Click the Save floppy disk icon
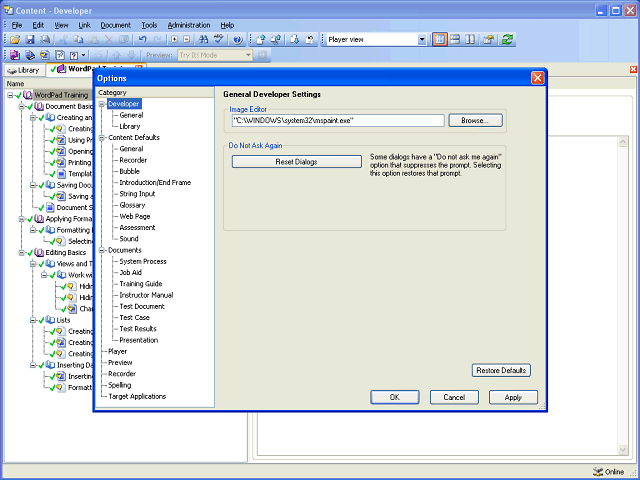This screenshot has width=640, height=480. (x=30, y=40)
